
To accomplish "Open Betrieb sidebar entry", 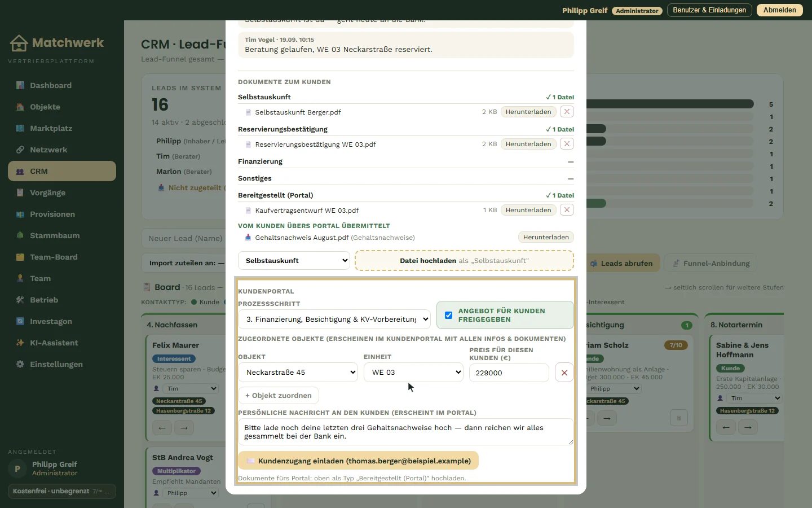I will click(x=62, y=300).
